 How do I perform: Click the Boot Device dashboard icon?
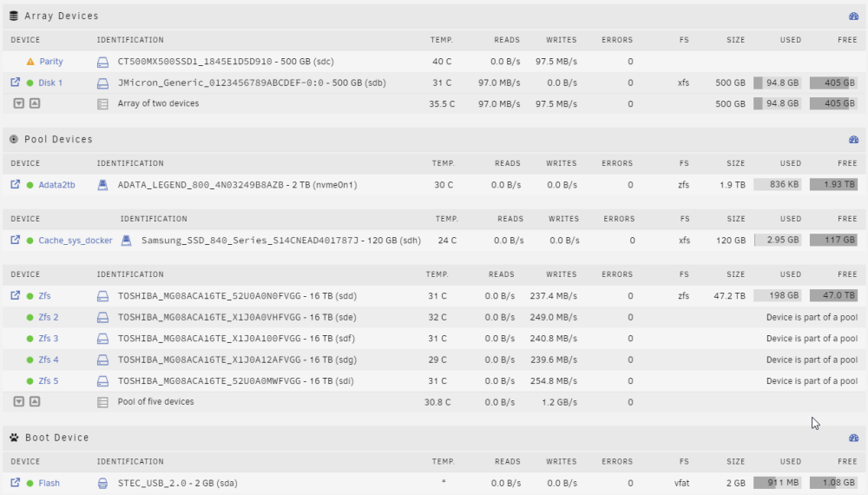pos(853,438)
